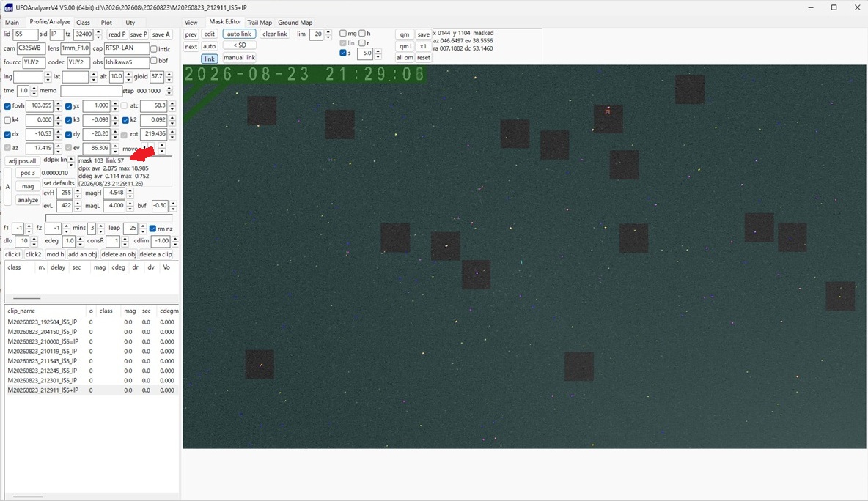Open the Class tab
The width and height of the screenshot is (868, 501).
(x=83, y=23)
